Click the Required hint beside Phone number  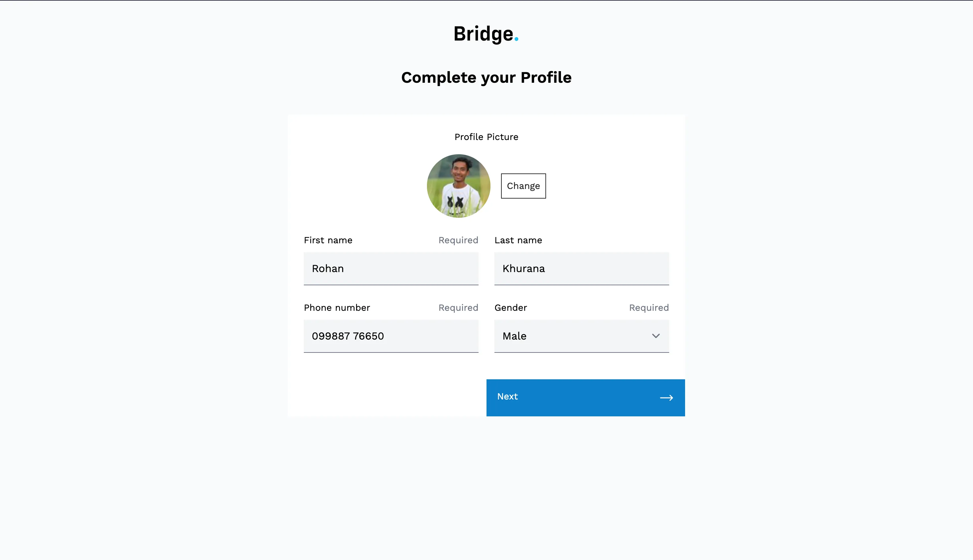pos(458,308)
